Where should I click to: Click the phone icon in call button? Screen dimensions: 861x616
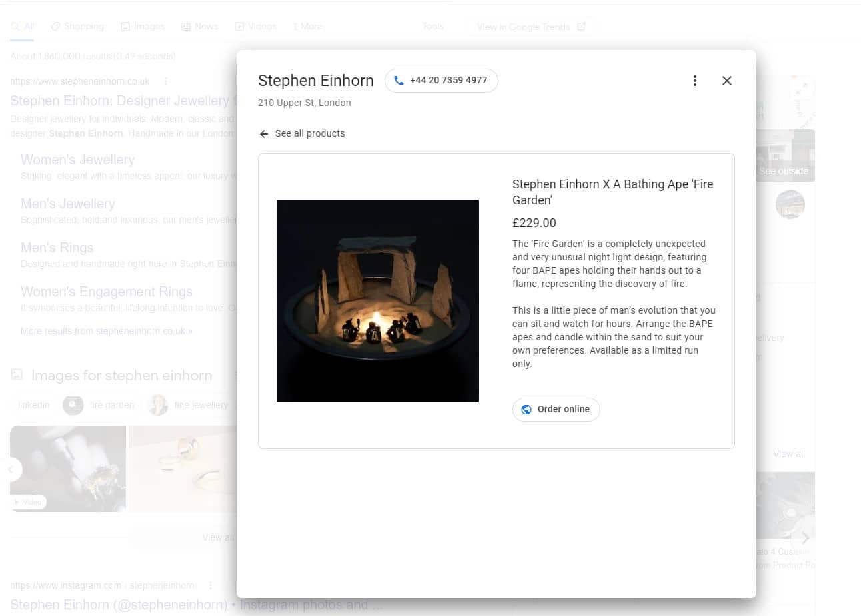point(399,81)
